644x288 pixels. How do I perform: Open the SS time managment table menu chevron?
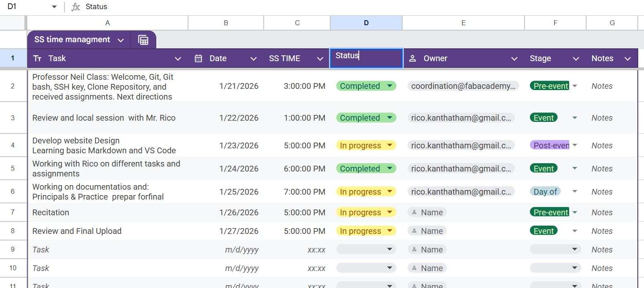(120, 40)
